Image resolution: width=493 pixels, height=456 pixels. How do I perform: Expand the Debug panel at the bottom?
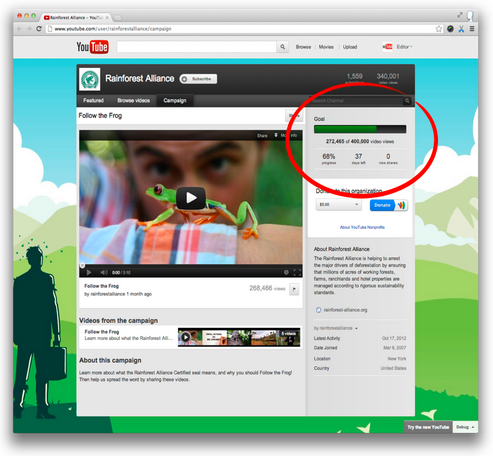point(464,427)
